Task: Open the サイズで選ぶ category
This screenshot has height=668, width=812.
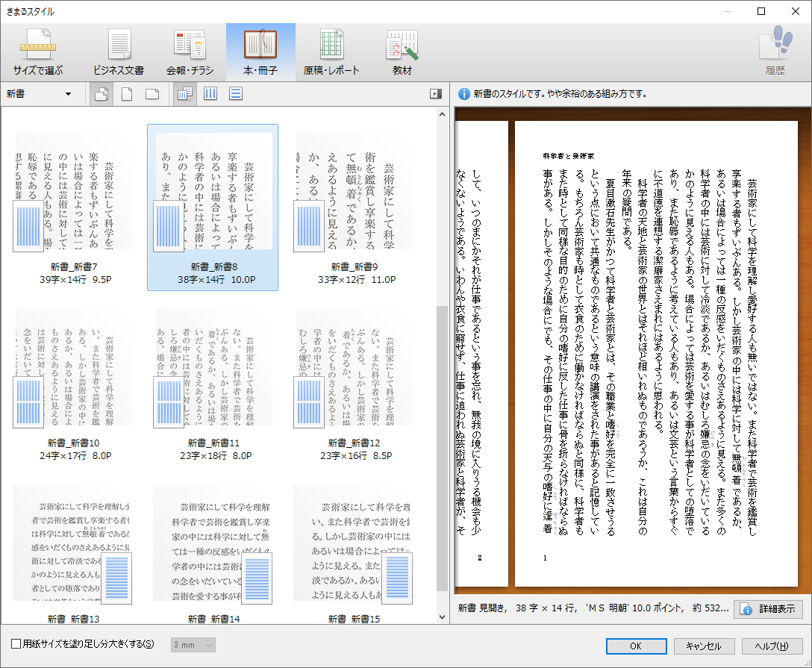Action: click(x=38, y=51)
